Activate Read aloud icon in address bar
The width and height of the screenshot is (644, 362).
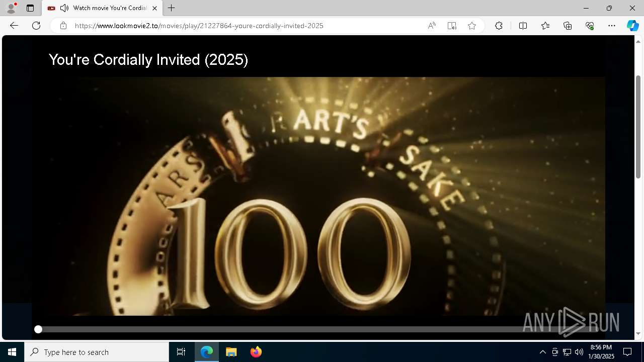tap(432, 26)
